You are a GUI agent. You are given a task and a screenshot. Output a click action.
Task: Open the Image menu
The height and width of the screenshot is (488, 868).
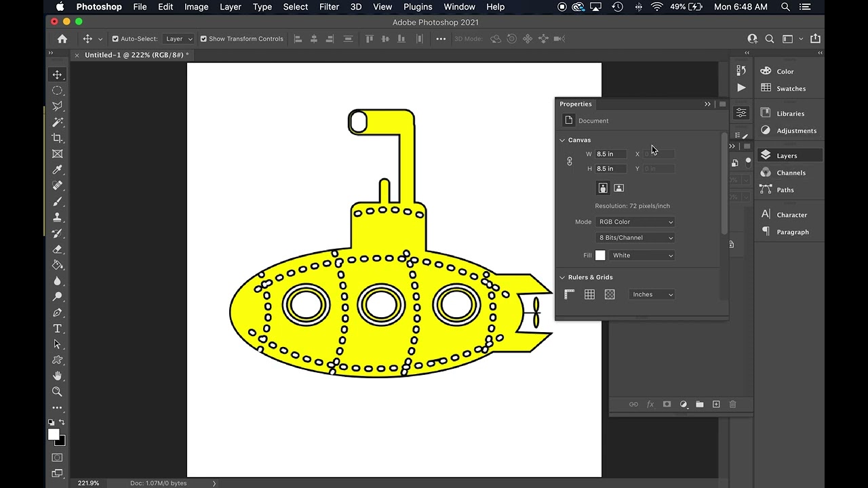pyautogui.click(x=196, y=7)
